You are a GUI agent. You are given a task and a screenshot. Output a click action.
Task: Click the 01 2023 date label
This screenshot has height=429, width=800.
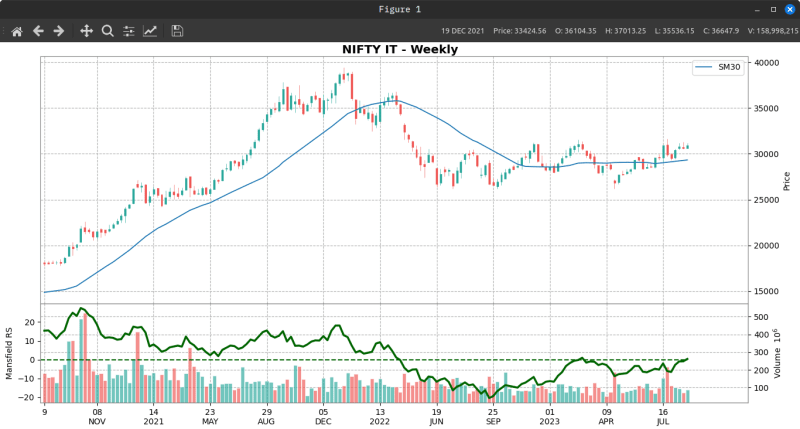pyautogui.click(x=549, y=417)
